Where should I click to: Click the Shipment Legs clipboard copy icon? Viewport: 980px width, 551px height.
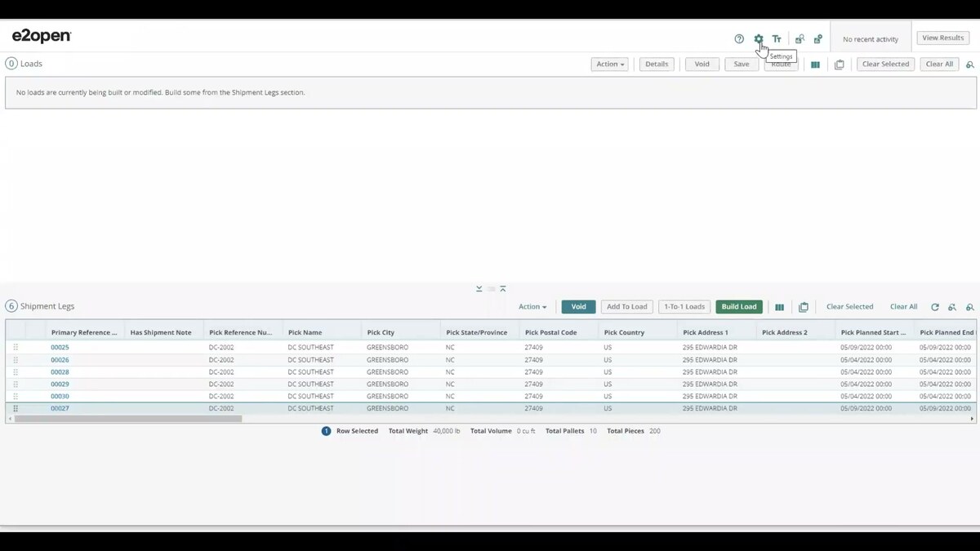(x=804, y=307)
